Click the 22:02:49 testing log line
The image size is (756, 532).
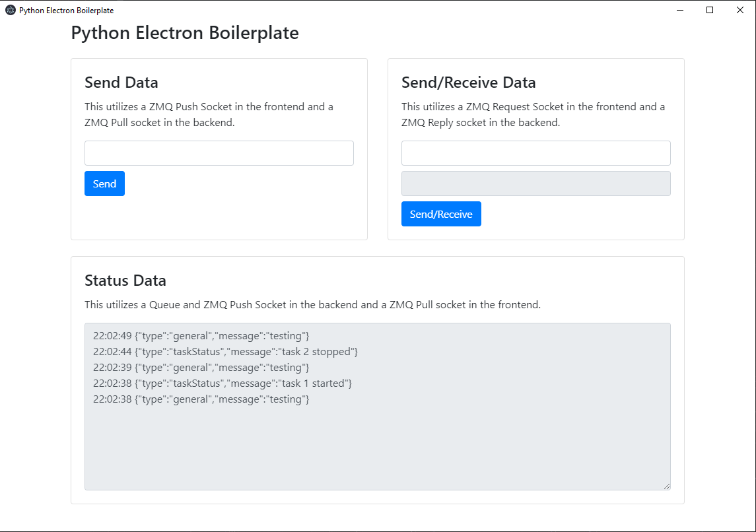201,336
